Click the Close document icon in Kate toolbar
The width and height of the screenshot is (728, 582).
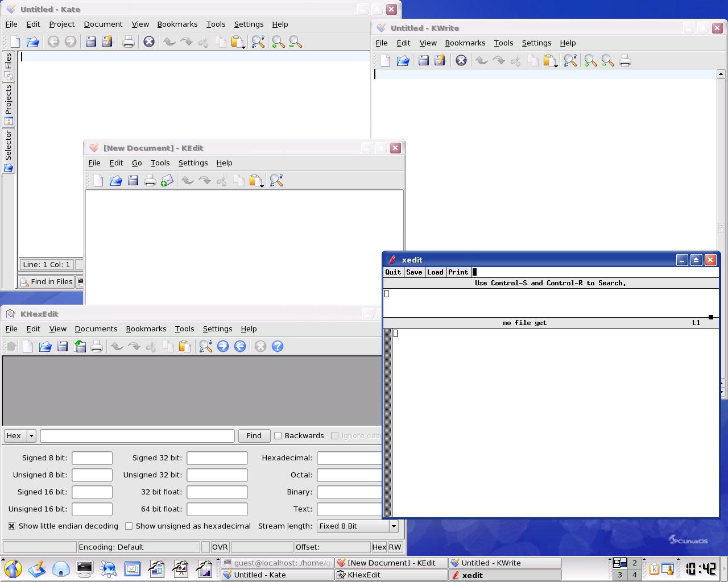[149, 41]
